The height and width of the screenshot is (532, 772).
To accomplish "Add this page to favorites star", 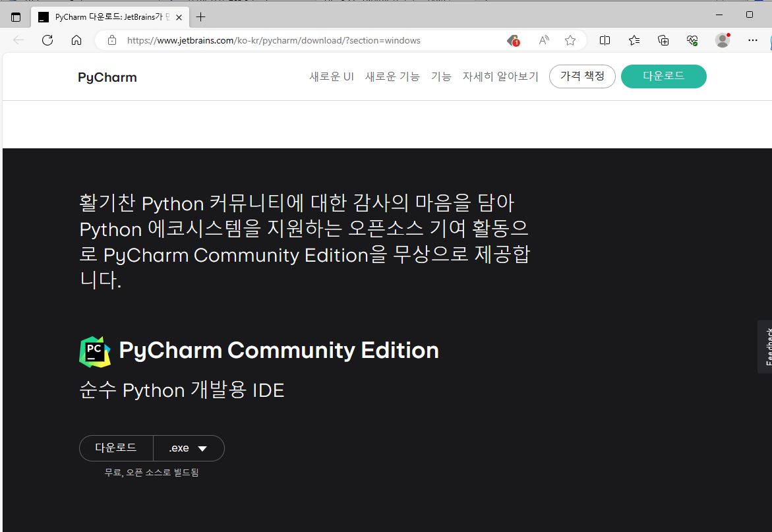I will [570, 40].
